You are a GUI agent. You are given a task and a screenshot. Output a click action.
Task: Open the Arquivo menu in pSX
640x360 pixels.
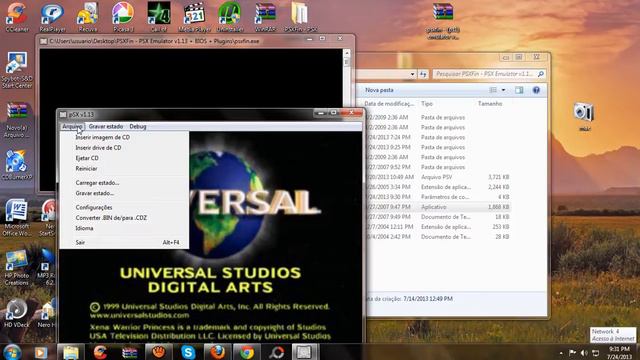(72, 127)
